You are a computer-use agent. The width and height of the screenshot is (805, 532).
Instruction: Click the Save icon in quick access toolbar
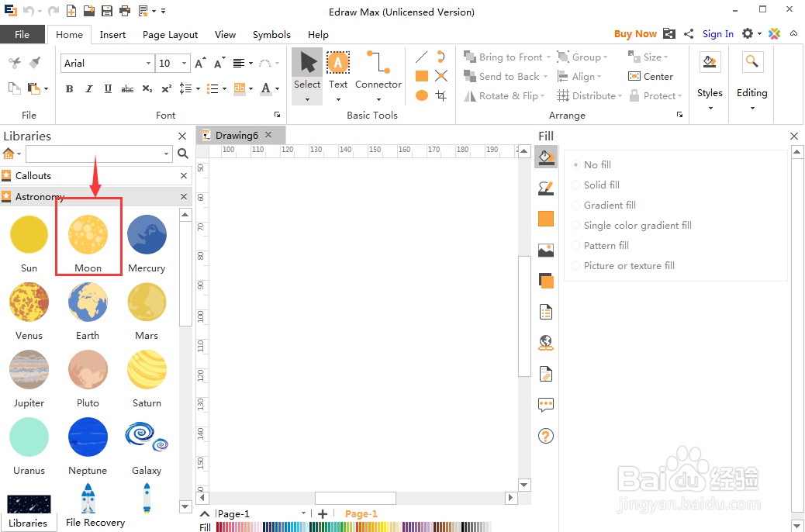point(107,11)
